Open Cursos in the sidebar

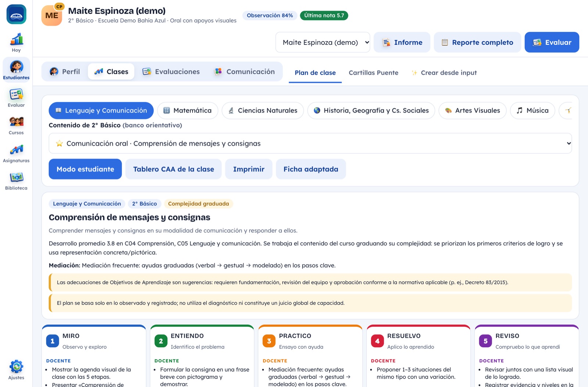pyautogui.click(x=16, y=125)
